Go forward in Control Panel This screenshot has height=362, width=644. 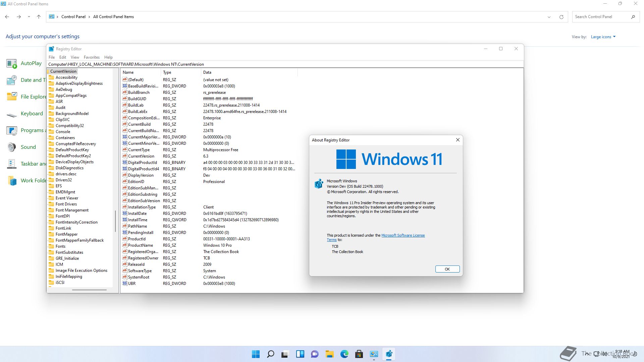point(19,17)
